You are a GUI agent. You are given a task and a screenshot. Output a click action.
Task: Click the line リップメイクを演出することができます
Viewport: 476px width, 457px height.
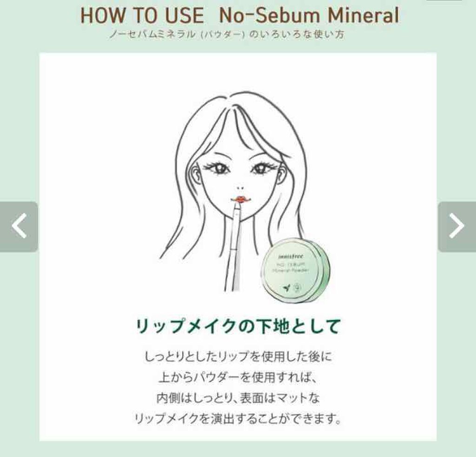[x=238, y=418]
